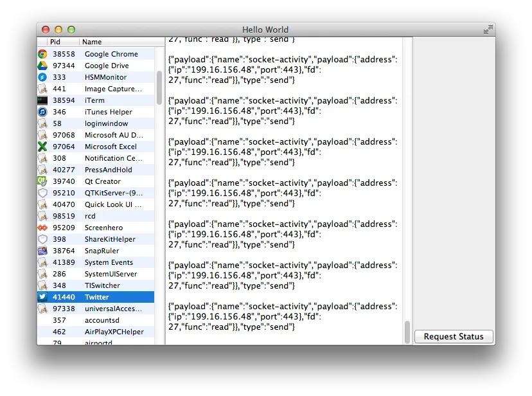Click the last socket-activity log entry
This screenshot has height=396, width=532.
click(x=283, y=316)
